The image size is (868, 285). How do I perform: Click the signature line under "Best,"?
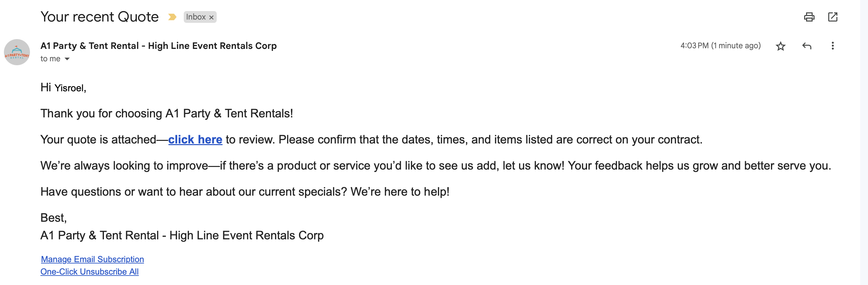[182, 235]
